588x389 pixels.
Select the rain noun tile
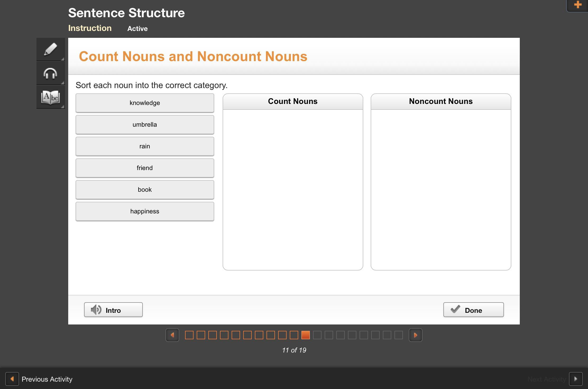tap(145, 146)
